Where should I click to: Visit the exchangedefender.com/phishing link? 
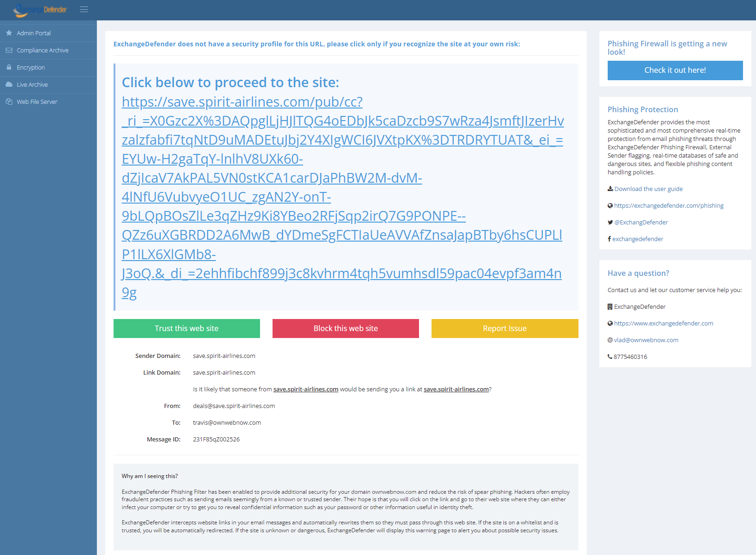pos(669,205)
